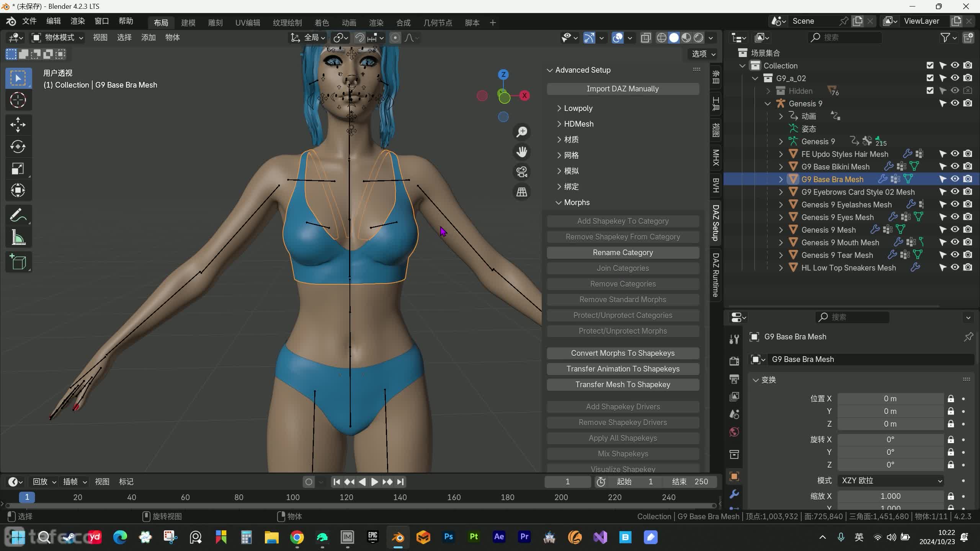Viewport: 980px width, 551px height.
Task: Click the play animation button
Action: [x=374, y=482]
